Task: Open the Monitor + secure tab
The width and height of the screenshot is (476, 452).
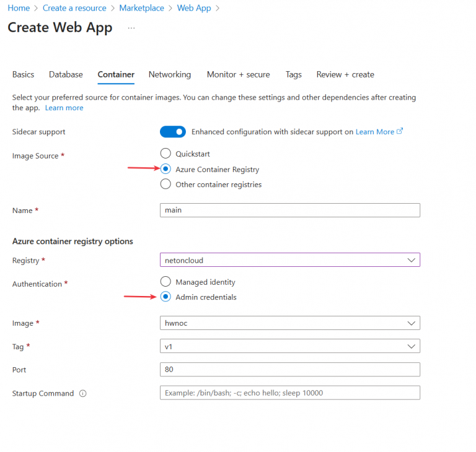Action: (x=238, y=75)
